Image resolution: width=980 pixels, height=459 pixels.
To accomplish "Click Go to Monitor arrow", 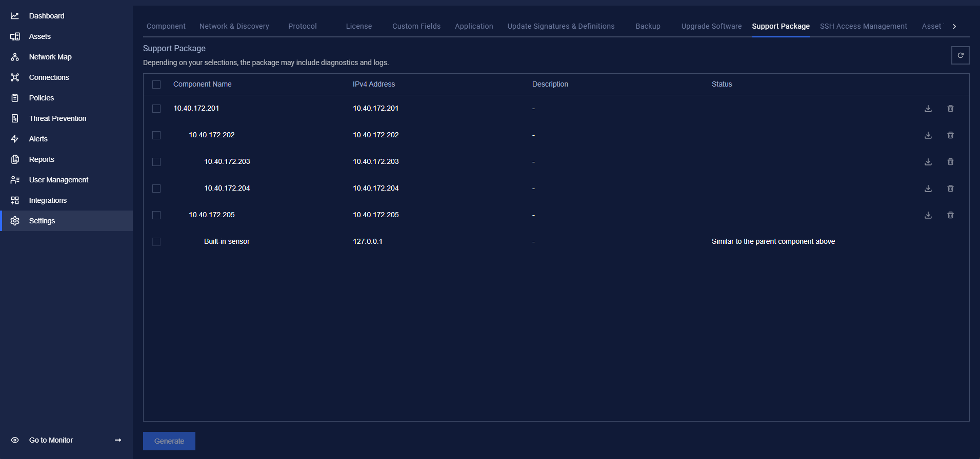I will [x=118, y=440].
